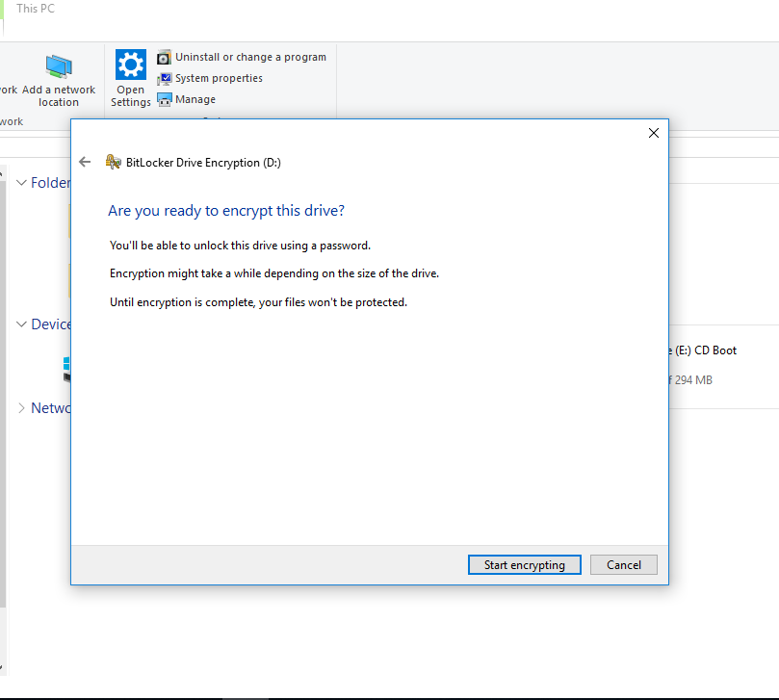The image size is (779, 700).
Task: Collapse the Folders group chevron
Action: click(x=21, y=182)
